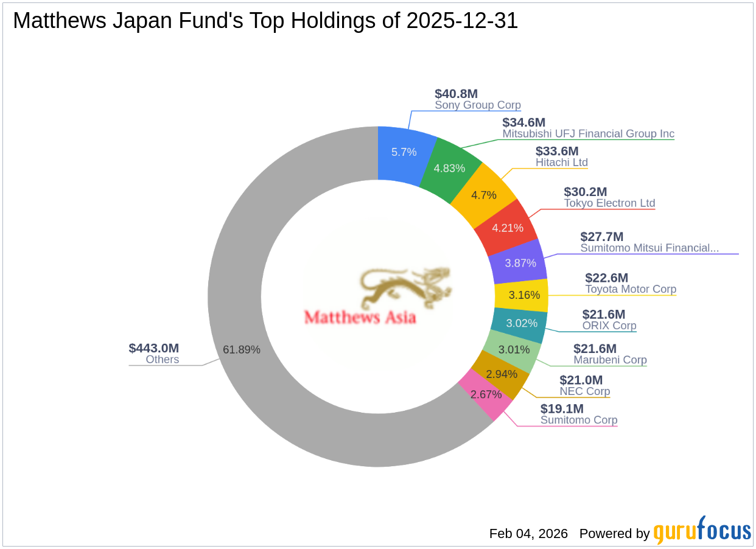Image resolution: width=756 pixels, height=549 pixels.
Task: Toggle the NEC Corp gold segment
Action: pyautogui.click(x=501, y=375)
